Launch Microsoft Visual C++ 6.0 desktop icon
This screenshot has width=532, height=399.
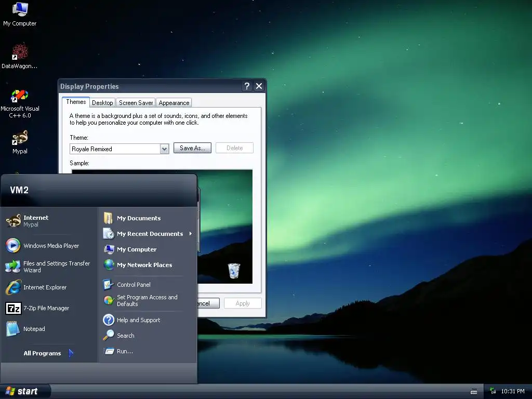pyautogui.click(x=20, y=103)
